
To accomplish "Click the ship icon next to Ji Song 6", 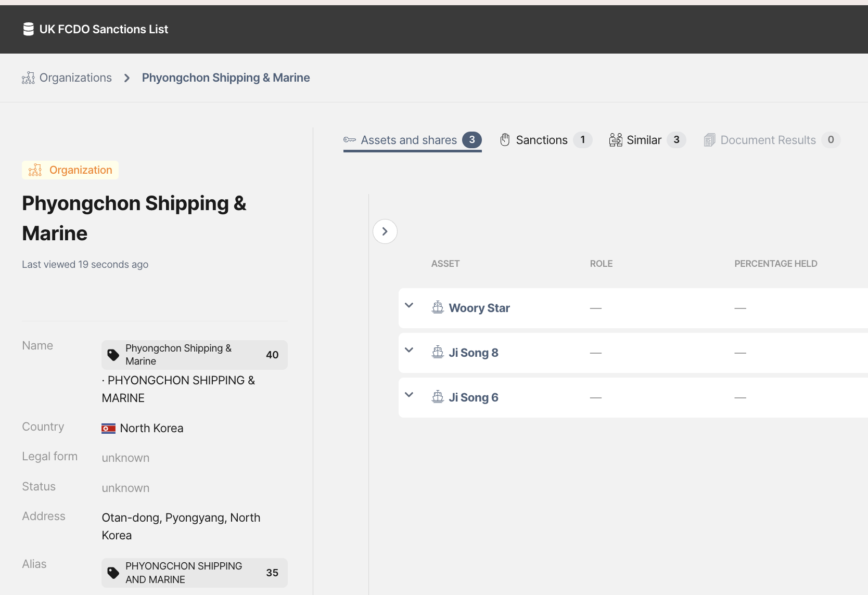I will pos(438,397).
